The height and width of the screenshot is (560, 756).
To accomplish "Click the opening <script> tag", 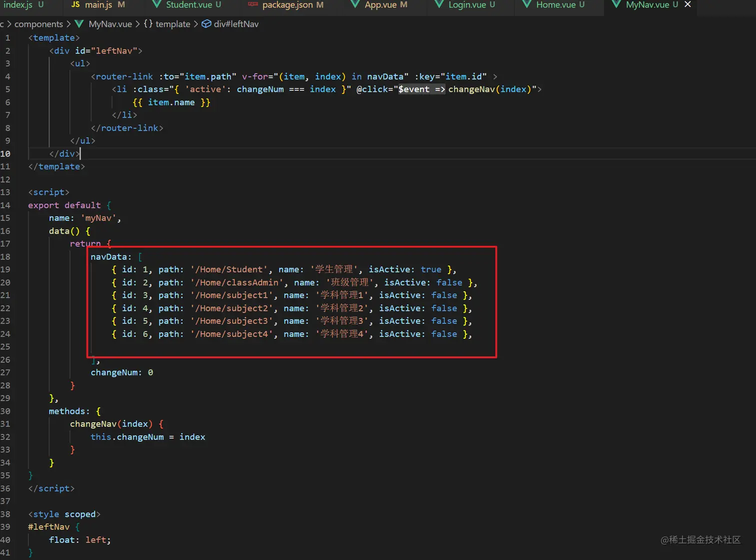I will pos(49,192).
